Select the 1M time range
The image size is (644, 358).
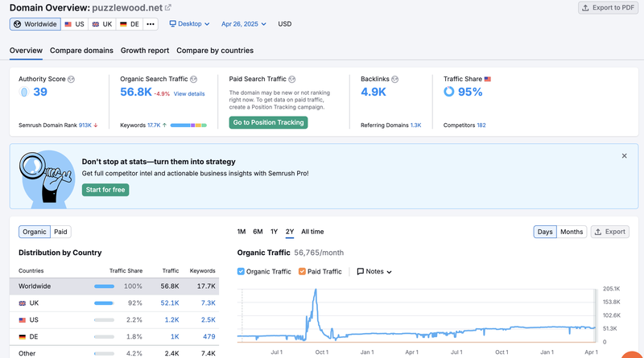pos(242,232)
